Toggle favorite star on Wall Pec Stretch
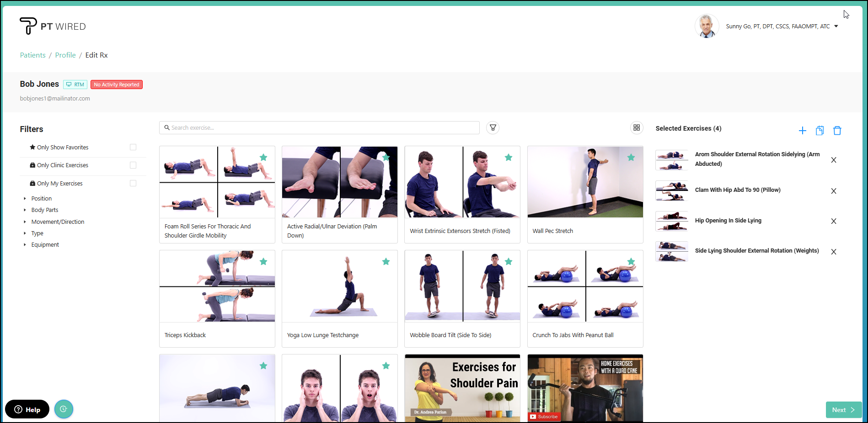Screen dimensions: 868x423 (x=631, y=158)
